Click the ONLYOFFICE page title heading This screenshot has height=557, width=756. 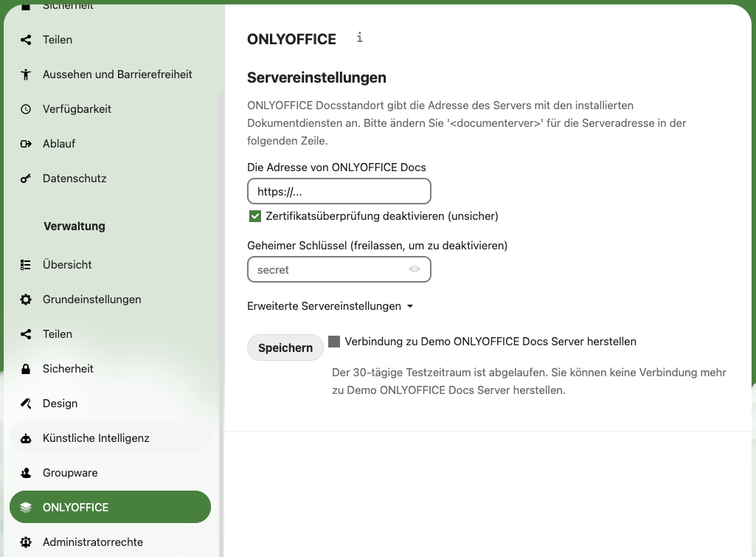[x=291, y=39]
